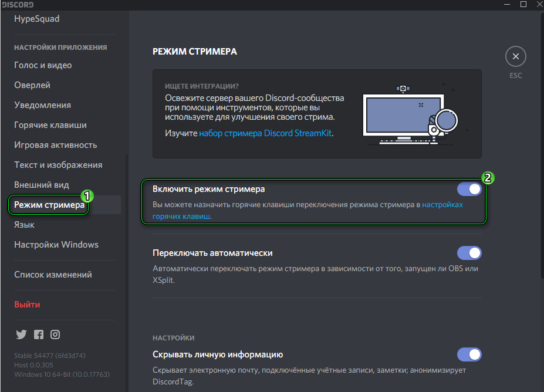This screenshot has height=392, width=544.
Task: Select "Уведомления" in sidebar
Action: tap(42, 105)
